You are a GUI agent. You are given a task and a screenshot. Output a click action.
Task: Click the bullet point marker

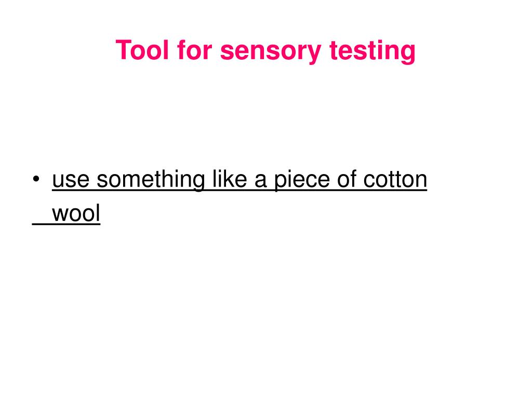coord(36,179)
